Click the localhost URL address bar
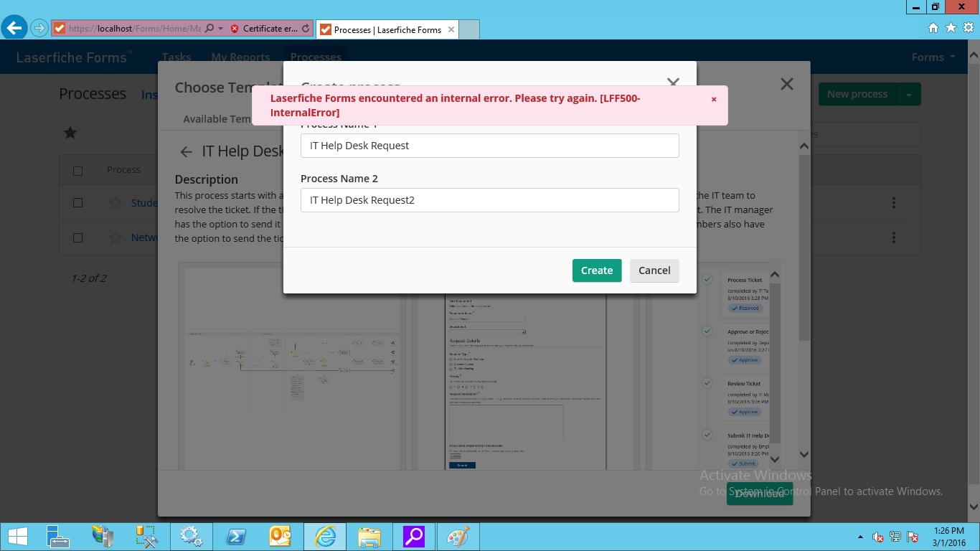Viewport: 980px width, 551px height. tap(134, 29)
